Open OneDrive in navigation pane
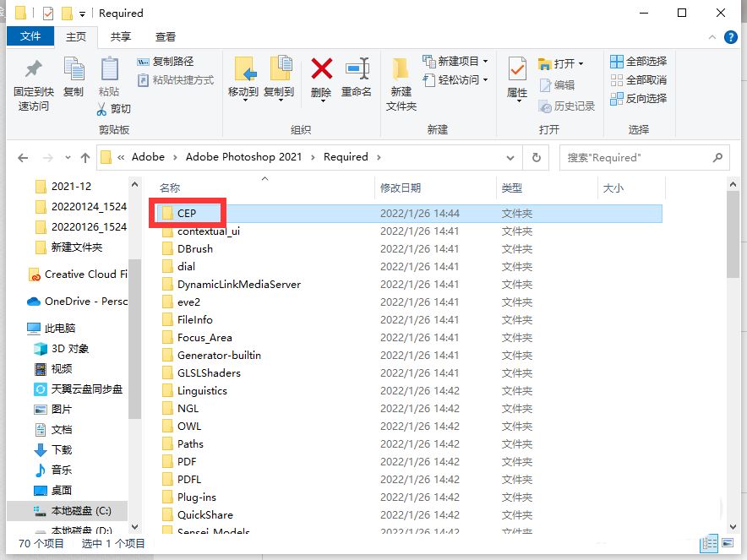This screenshot has height=560, width=747. point(77,302)
